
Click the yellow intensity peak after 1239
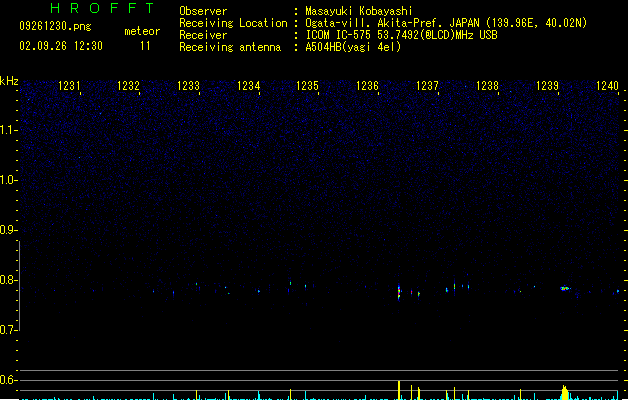click(x=565, y=392)
